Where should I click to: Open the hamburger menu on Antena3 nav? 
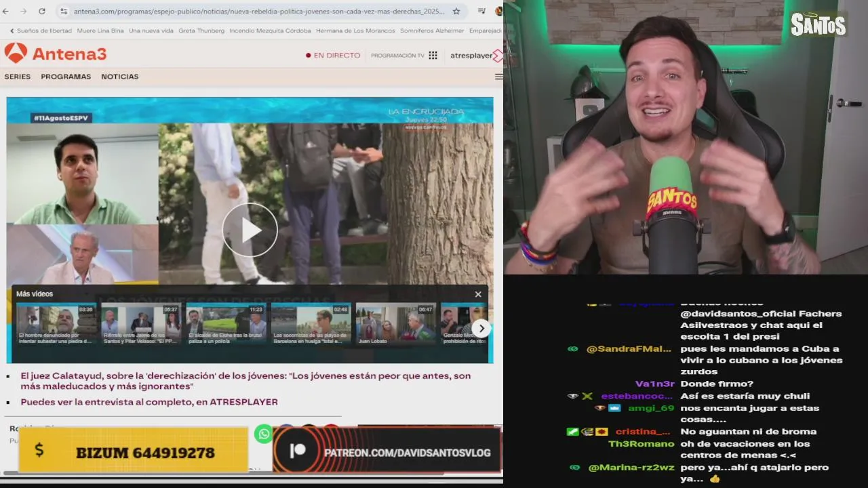click(499, 77)
